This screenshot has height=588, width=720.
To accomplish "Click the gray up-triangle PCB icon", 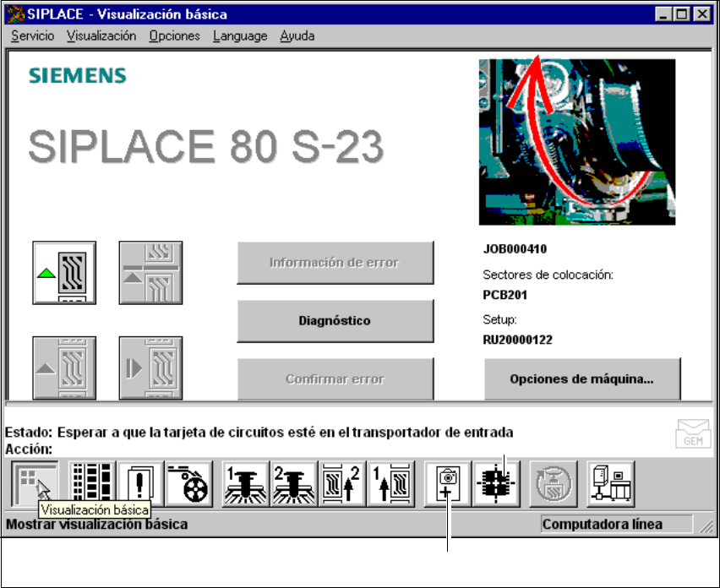I will [x=64, y=367].
